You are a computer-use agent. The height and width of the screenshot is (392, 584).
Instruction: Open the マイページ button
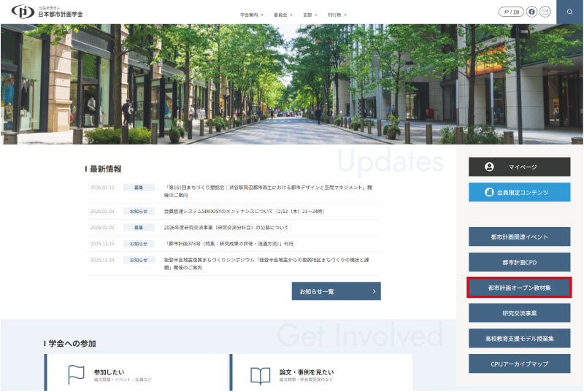click(x=519, y=166)
